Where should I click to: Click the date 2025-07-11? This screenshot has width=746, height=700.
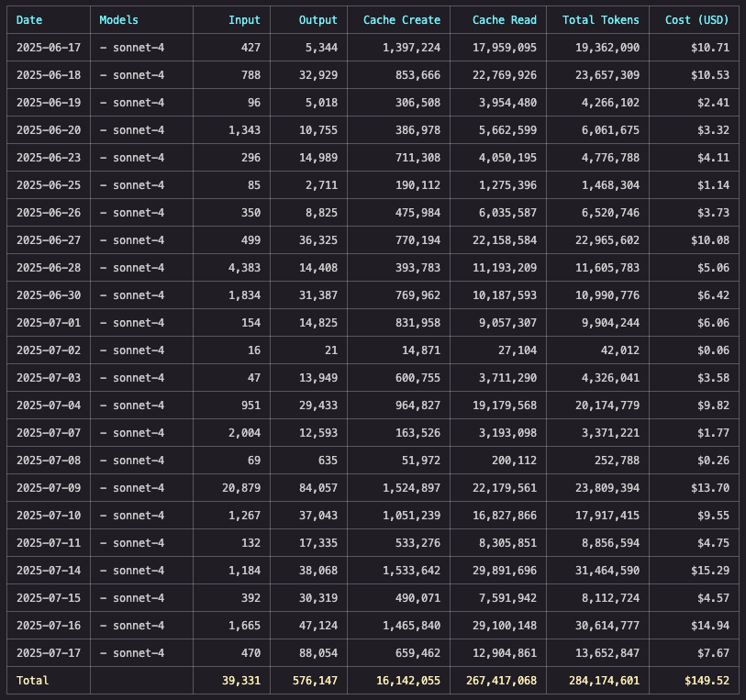(49, 544)
